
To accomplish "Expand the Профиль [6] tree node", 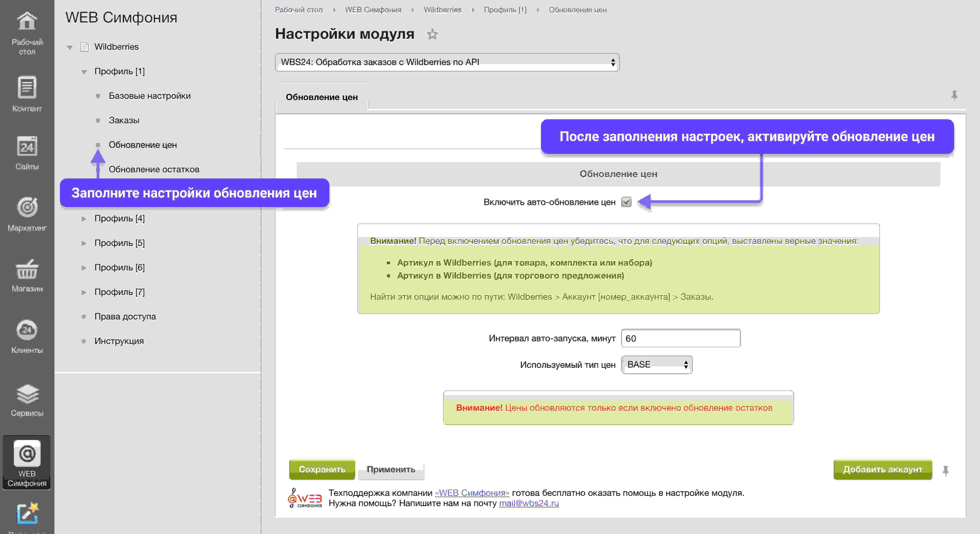I will (x=84, y=267).
